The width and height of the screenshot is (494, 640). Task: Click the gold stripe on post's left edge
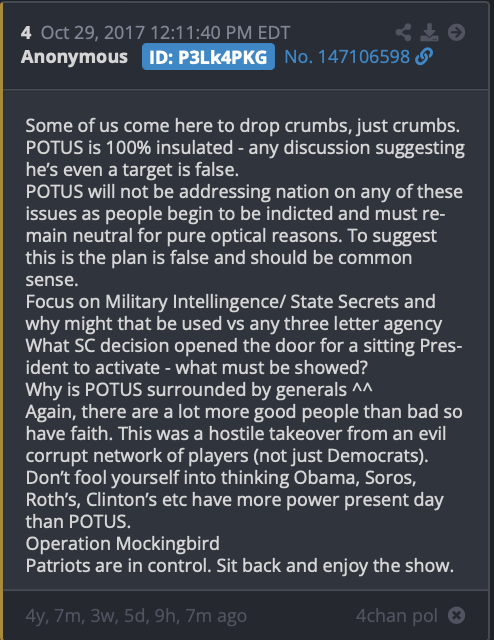click(2, 320)
